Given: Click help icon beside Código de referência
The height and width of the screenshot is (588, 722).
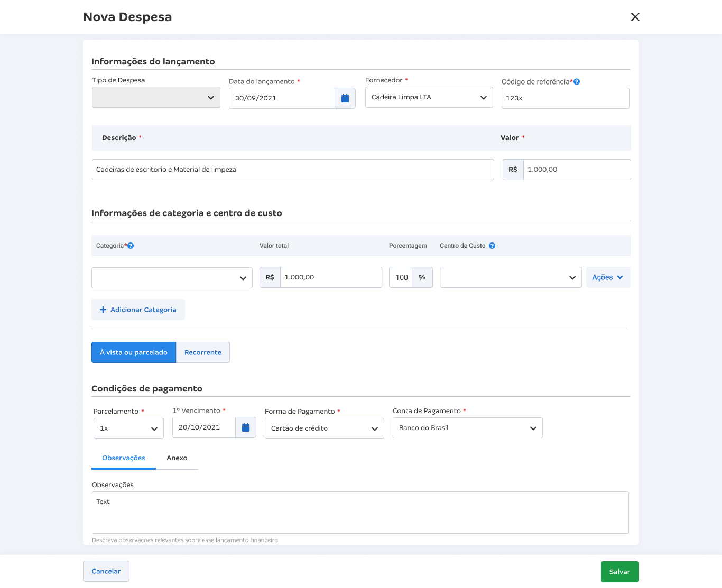Looking at the screenshot, I should (577, 82).
